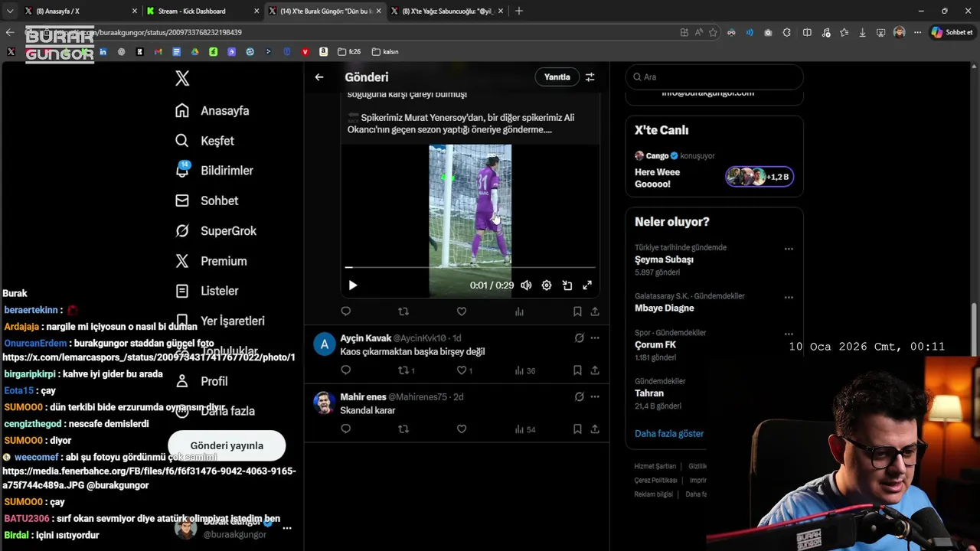Open SuperGrok in sidebar
This screenshot has height=551, width=980.
[x=215, y=231]
